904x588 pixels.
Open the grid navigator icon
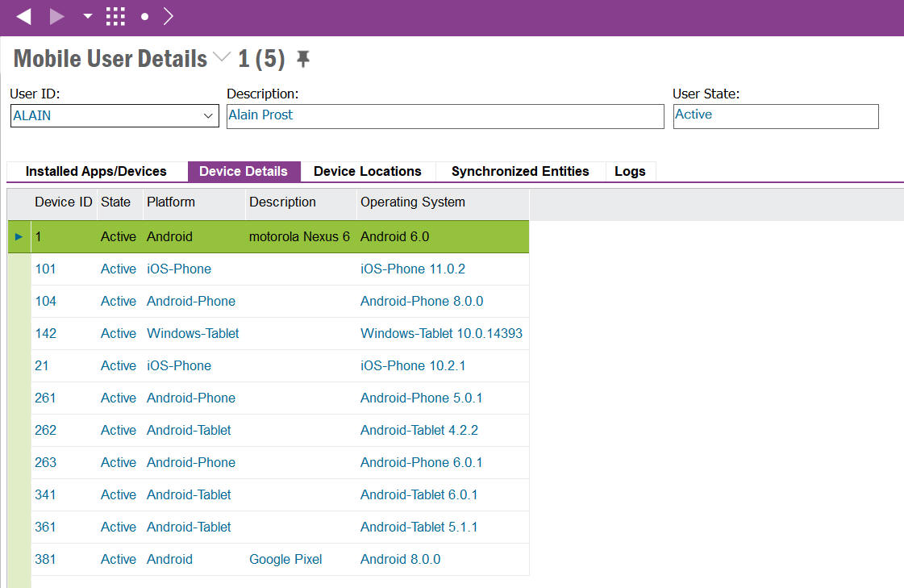click(115, 16)
